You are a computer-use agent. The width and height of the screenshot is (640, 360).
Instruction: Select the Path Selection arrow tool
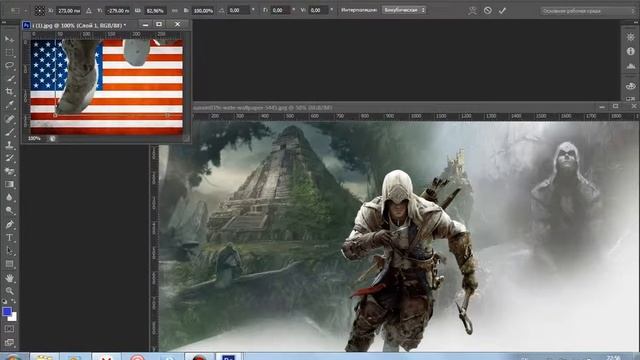pos(9,251)
